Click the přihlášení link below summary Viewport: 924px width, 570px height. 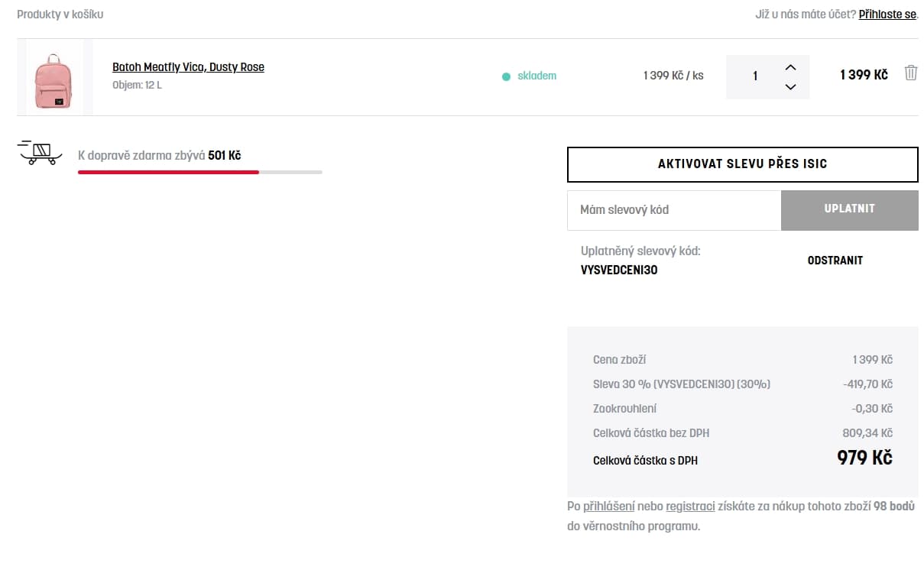coord(608,506)
